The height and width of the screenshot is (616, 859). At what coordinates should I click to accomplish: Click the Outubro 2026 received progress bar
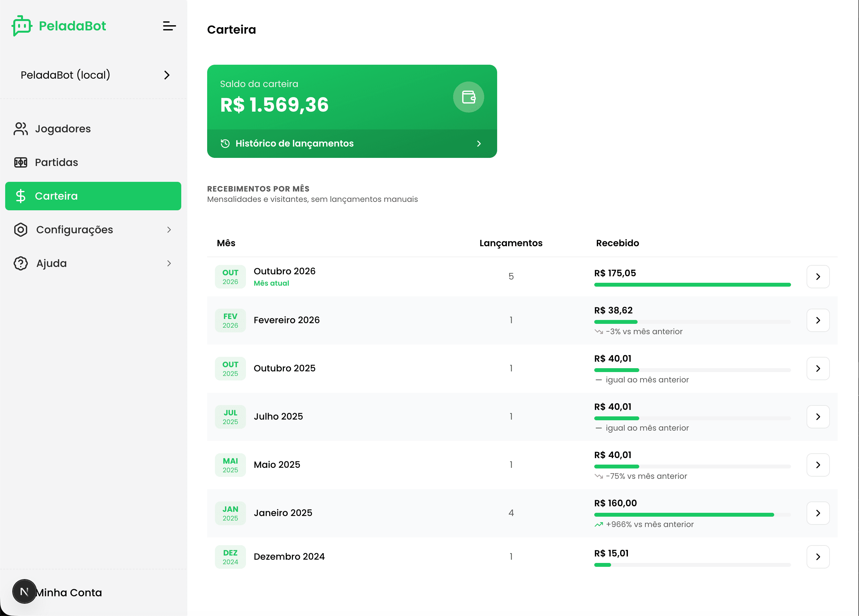click(x=692, y=285)
